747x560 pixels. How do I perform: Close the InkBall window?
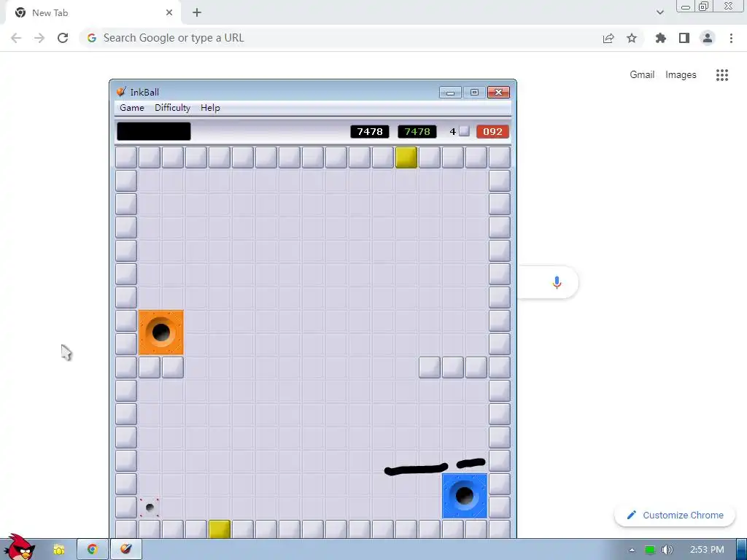tap(499, 93)
